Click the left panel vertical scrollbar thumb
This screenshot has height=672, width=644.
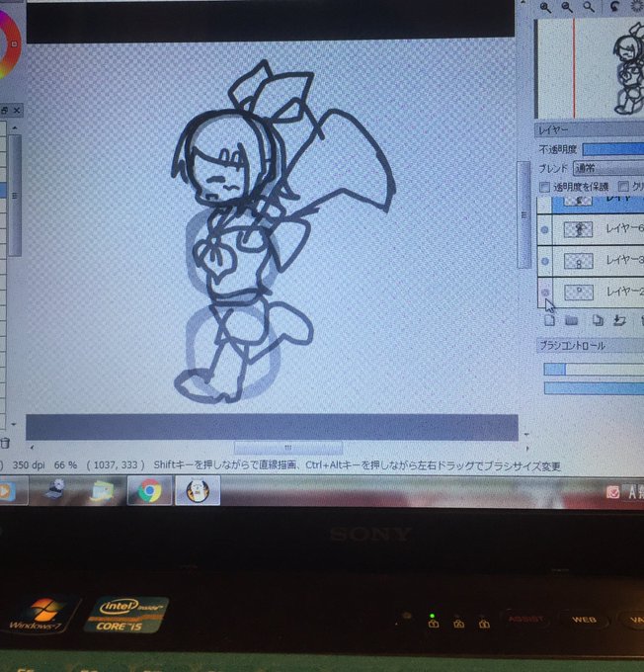pyautogui.click(x=15, y=196)
